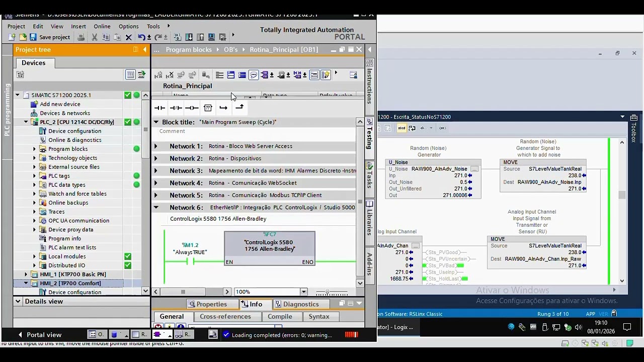This screenshot has width=644, height=362.
Task: Insert an output coil instruction
Action: (x=192, y=108)
